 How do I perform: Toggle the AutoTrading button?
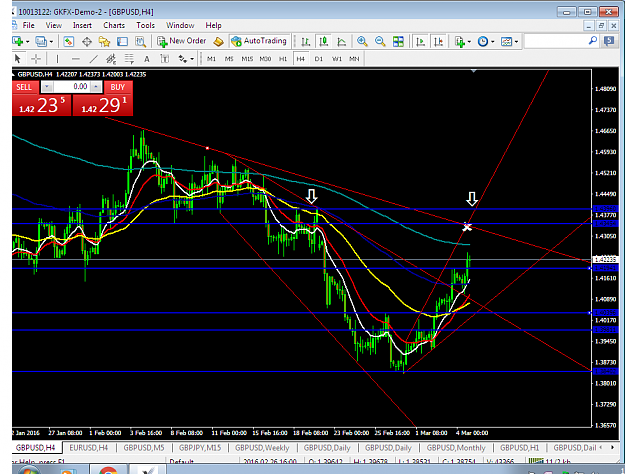click(x=259, y=41)
